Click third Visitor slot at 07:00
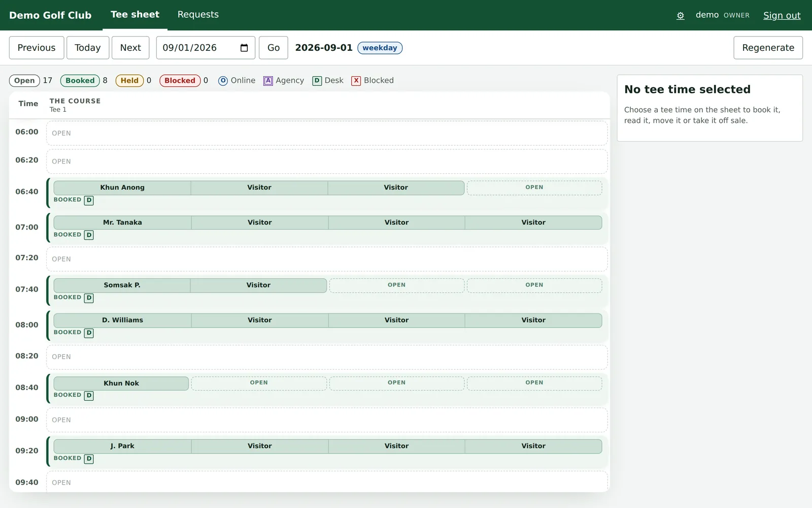Image resolution: width=812 pixels, height=508 pixels. click(396, 223)
